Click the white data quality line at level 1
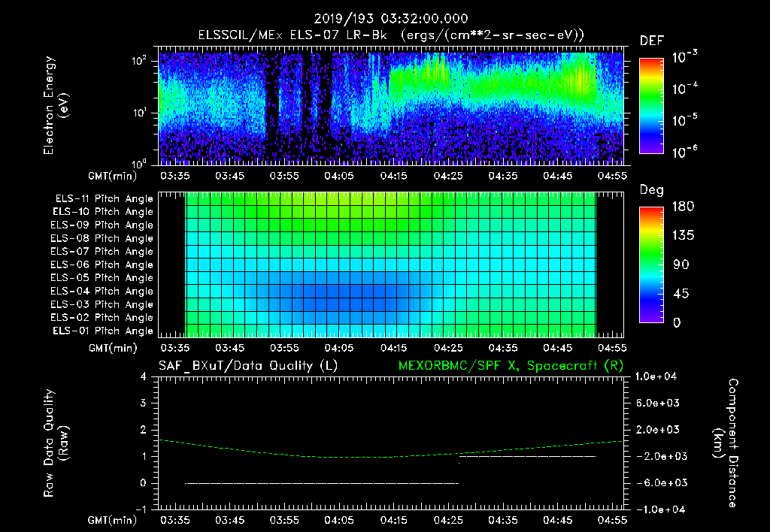The width and height of the screenshot is (770, 532). pos(528,456)
